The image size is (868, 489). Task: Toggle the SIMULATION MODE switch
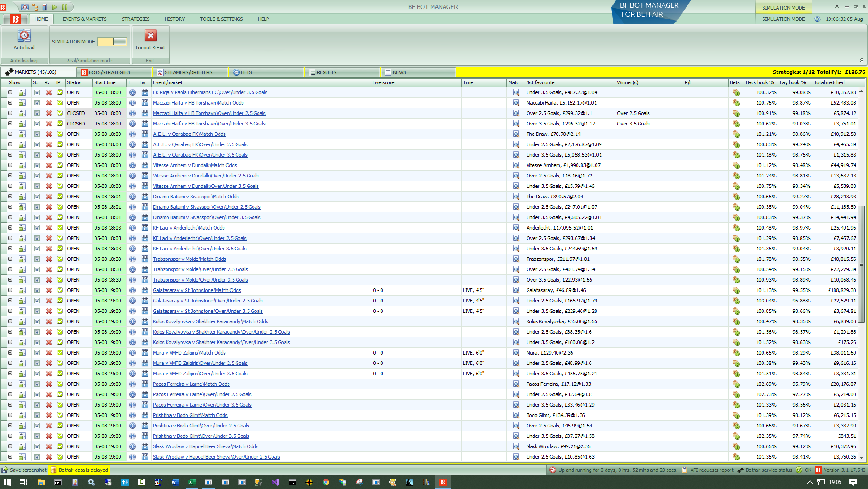click(x=112, y=42)
